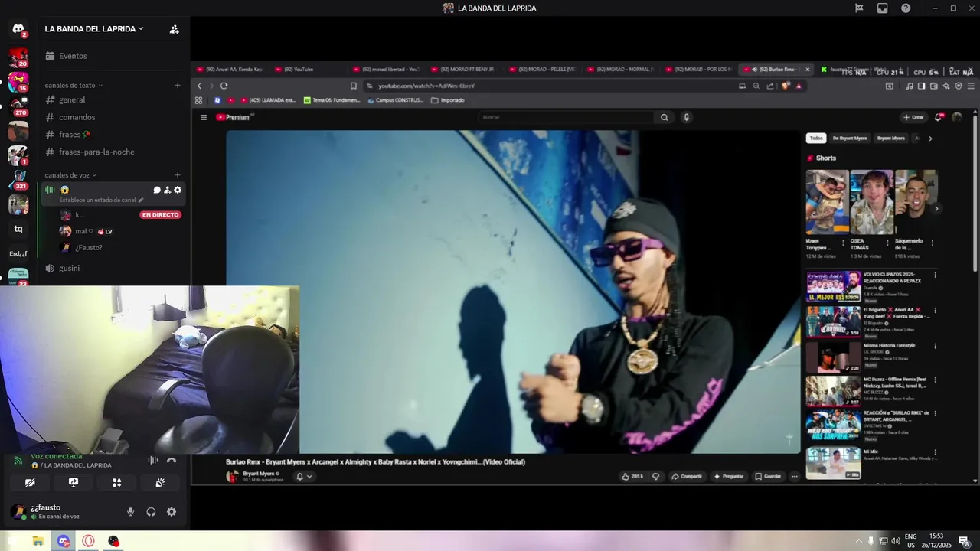The height and width of the screenshot is (551, 980).
Task: Expand the LA BANDA DEL LAPRIDA server menu
Action: pyautogui.click(x=94, y=29)
